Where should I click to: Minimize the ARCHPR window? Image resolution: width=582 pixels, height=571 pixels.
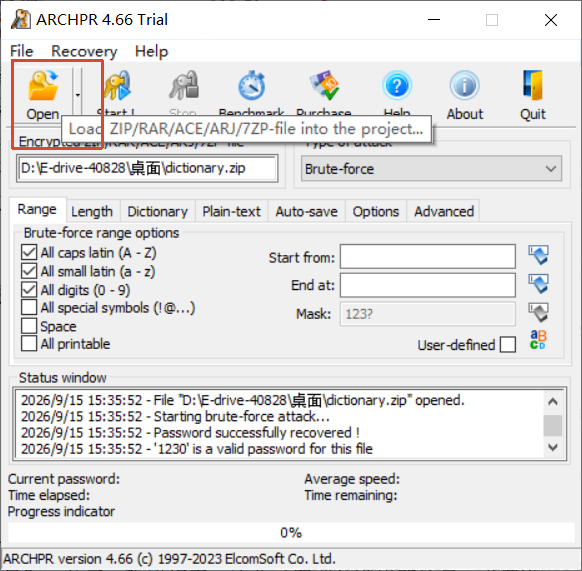pyautogui.click(x=434, y=20)
